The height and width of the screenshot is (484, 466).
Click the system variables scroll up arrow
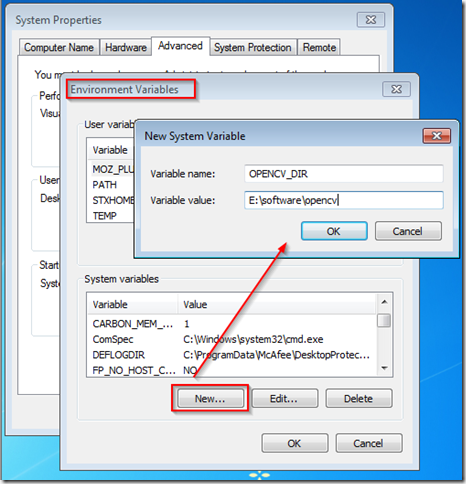coord(384,302)
